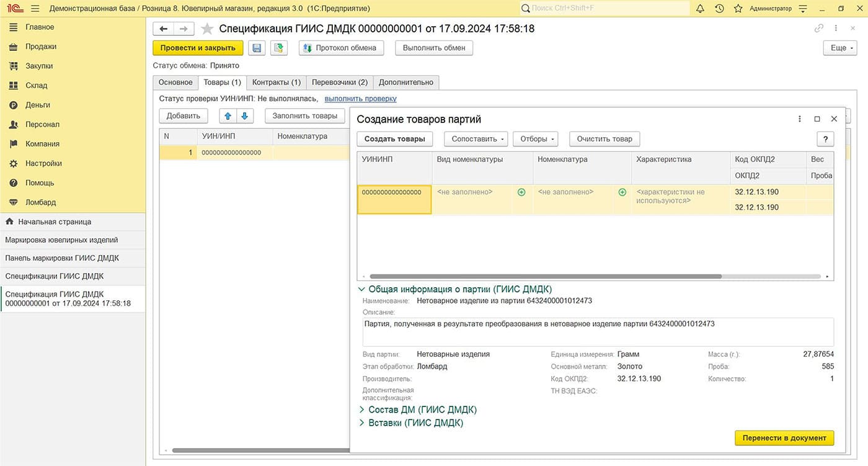The width and height of the screenshot is (868, 466).
Task: Expand the Отборы dropdown
Action: (536, 139)
